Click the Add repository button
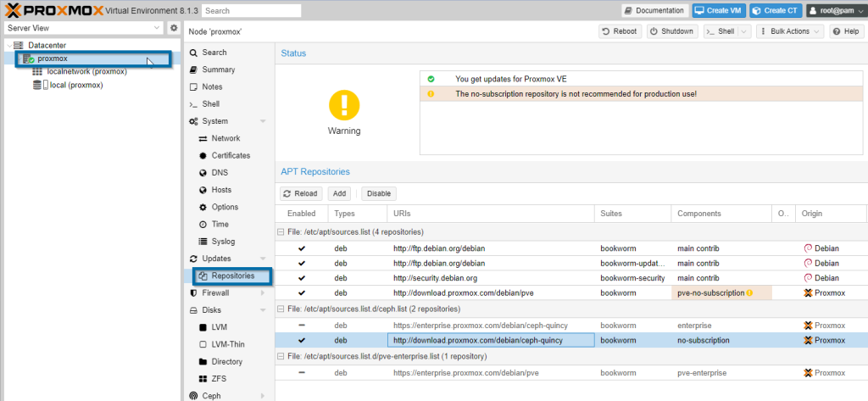Image resolution: width=868 pixels, height=401 pixels. (339, 193)
